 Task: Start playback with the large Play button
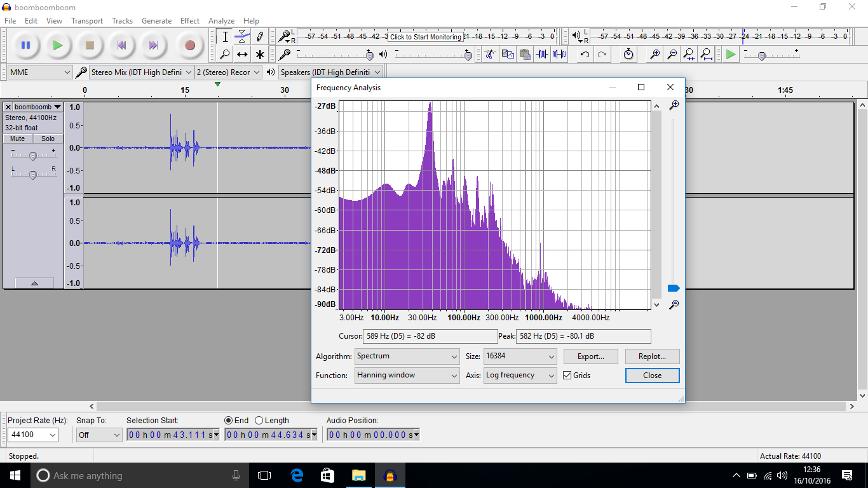point(58,45)
